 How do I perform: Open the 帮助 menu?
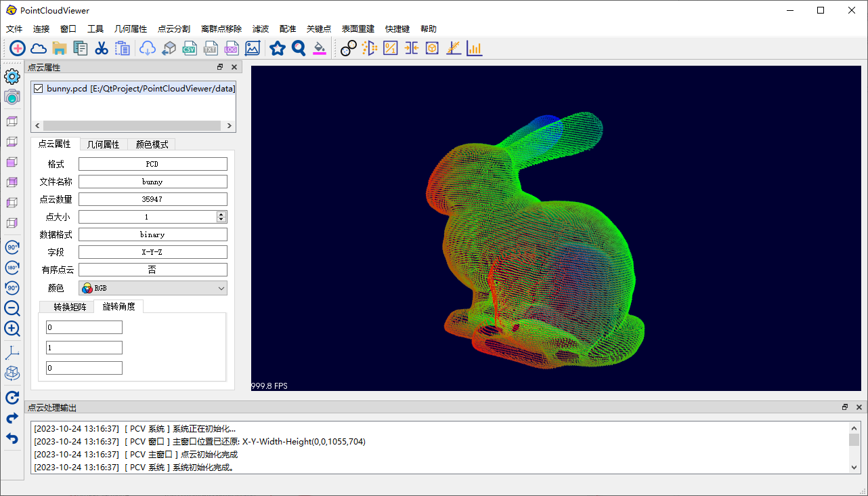tap(429, 29)
